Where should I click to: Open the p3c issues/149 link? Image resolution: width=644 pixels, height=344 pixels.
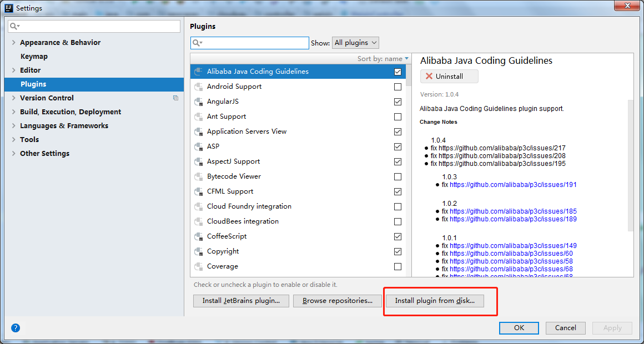513,246
